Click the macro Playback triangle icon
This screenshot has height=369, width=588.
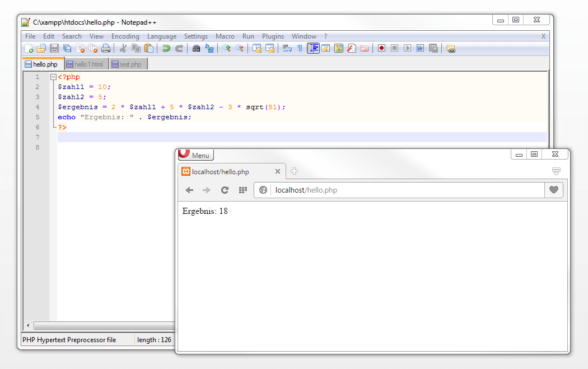point(408,48)
